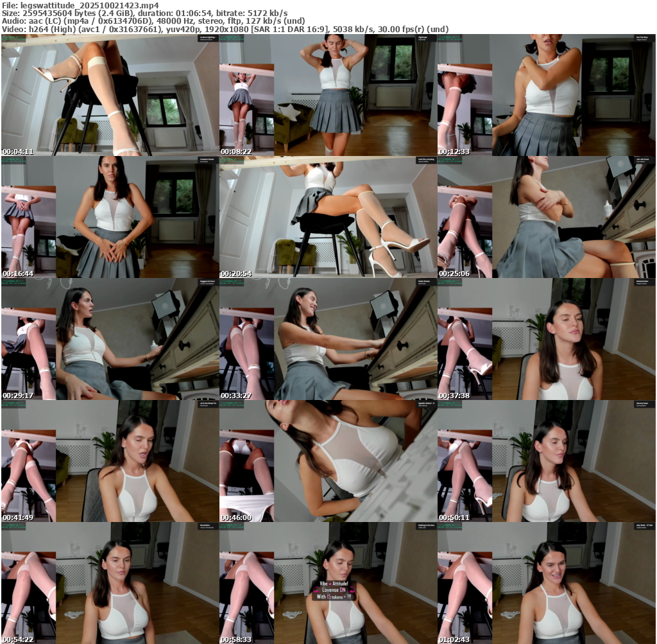Select the thumbnail timestamped 00:20:54
This screenshot has height=644, width=657.
pos(328,217)
